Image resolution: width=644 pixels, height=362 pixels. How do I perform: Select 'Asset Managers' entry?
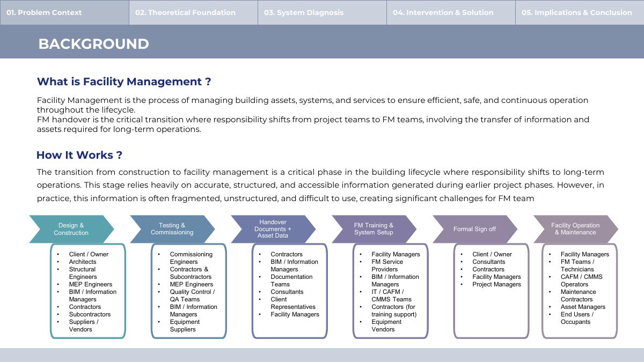coord(583,307)
